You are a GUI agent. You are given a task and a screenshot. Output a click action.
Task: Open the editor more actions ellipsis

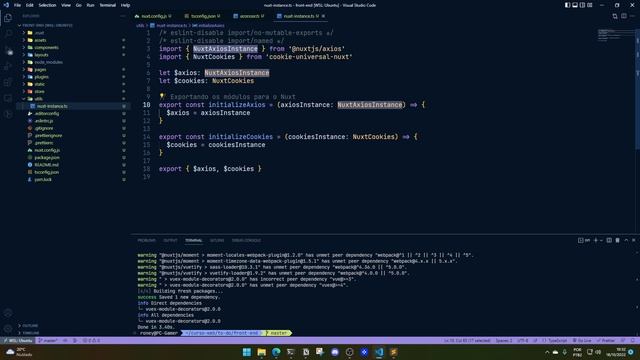(x=632, y=16)
